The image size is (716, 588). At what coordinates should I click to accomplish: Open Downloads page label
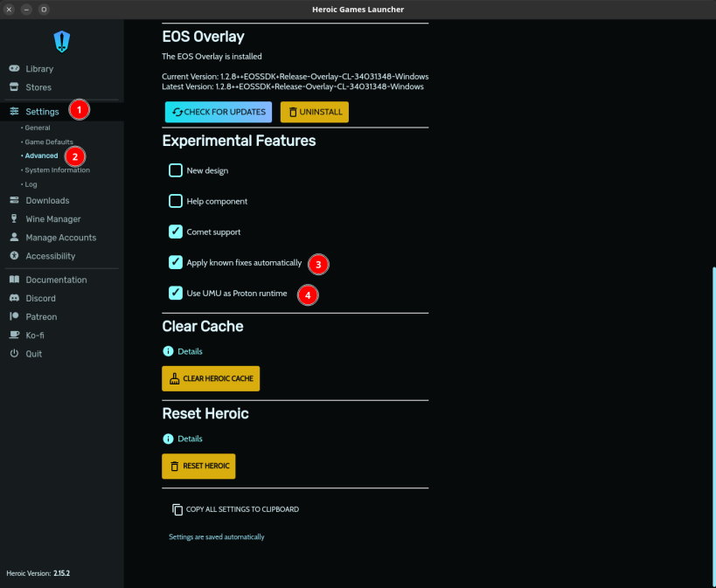coord(47,200)
